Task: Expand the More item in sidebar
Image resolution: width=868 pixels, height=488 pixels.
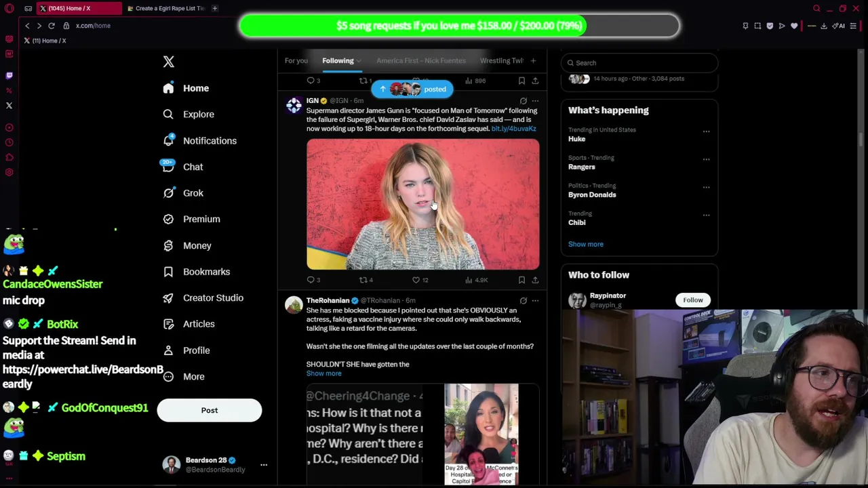Action: [x=184, y=377]
